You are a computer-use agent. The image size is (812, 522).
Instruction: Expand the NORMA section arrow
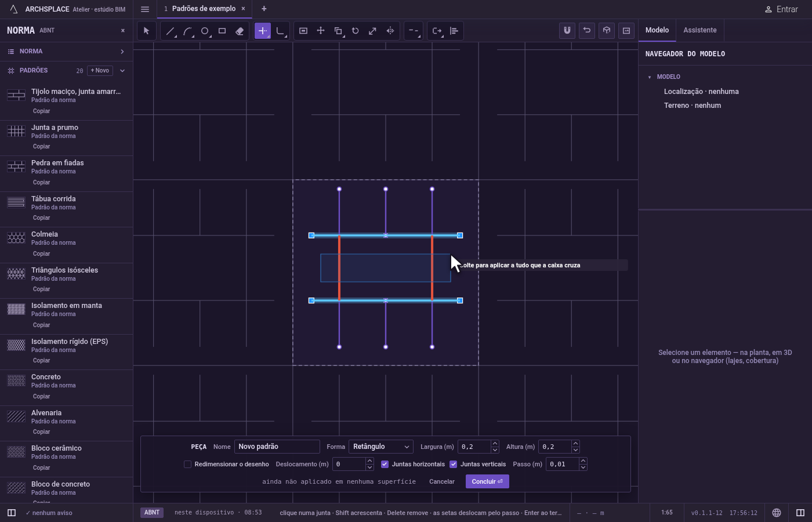pos(122,52)
